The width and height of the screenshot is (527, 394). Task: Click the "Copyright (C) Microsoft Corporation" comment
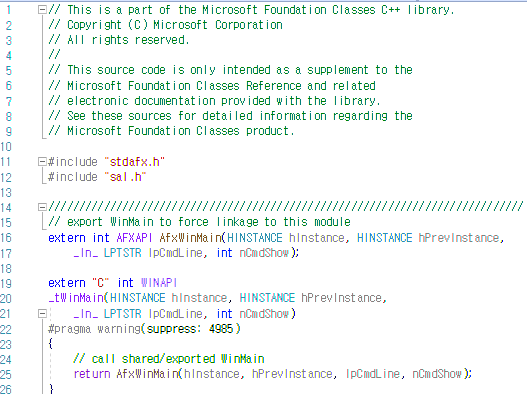pyautogui.click(x=165, y=25)
